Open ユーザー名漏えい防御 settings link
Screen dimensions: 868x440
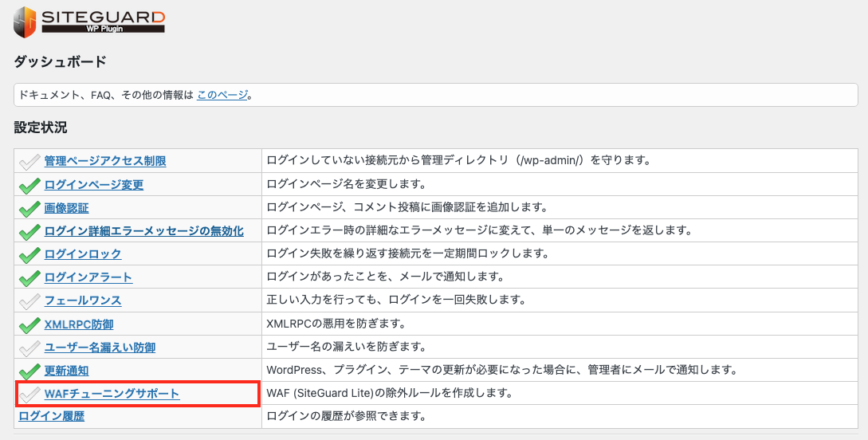point(100,348)
